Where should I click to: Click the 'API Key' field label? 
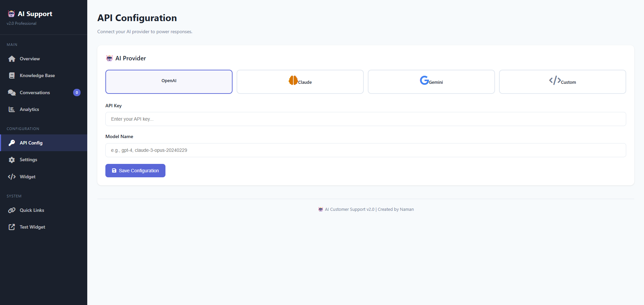pyautogui.click(x=113, y=106)
